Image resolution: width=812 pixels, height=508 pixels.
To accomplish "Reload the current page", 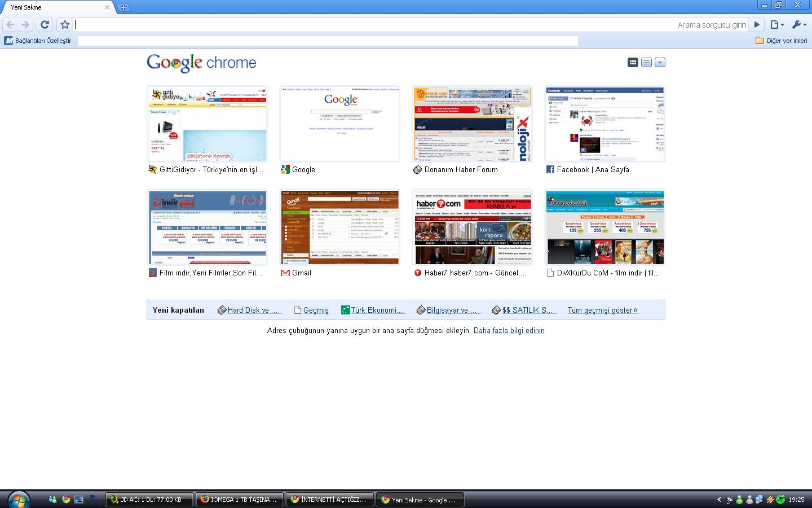I will coord(45,24).
